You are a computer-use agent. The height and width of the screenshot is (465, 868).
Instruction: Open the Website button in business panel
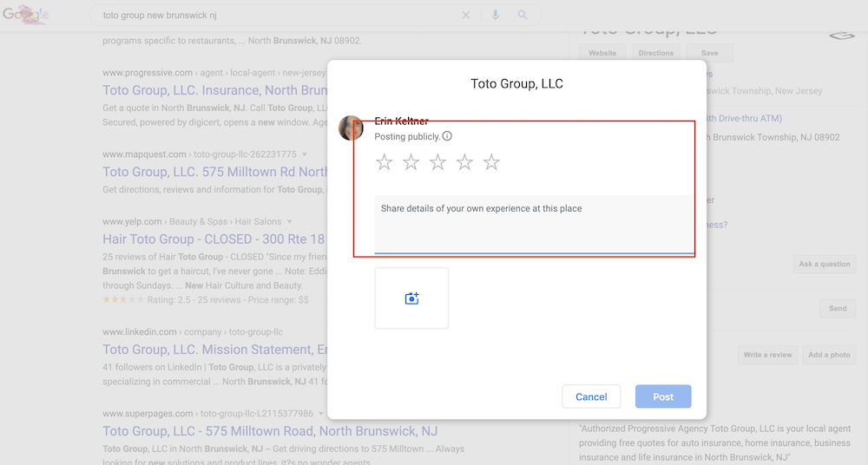coord(602,53)
